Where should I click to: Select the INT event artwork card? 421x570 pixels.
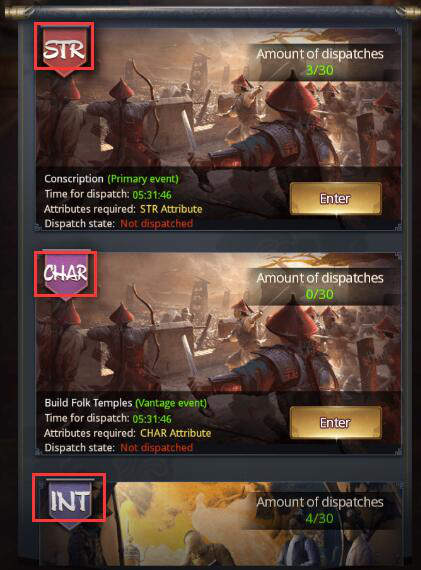point(220,523)
